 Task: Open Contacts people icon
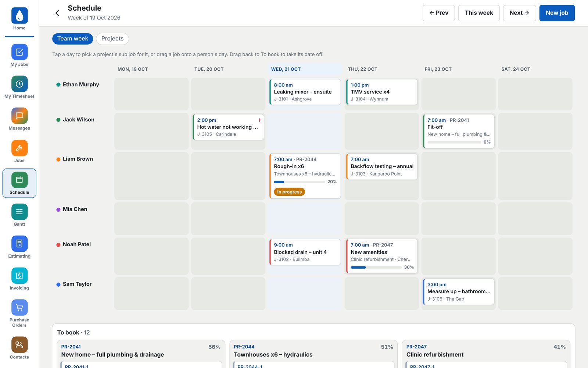(x=19, y=345)
